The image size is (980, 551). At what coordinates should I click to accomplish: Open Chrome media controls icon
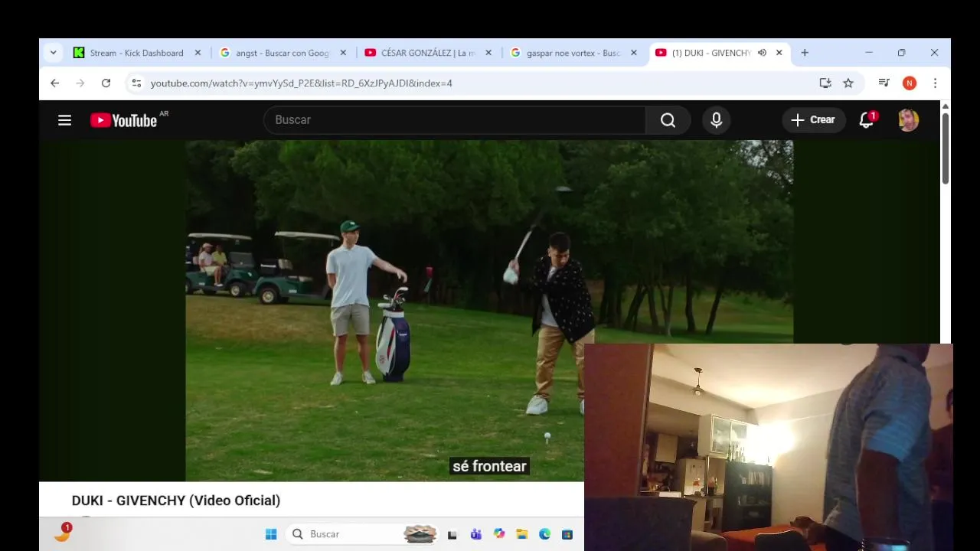click(x=884, y=83)
